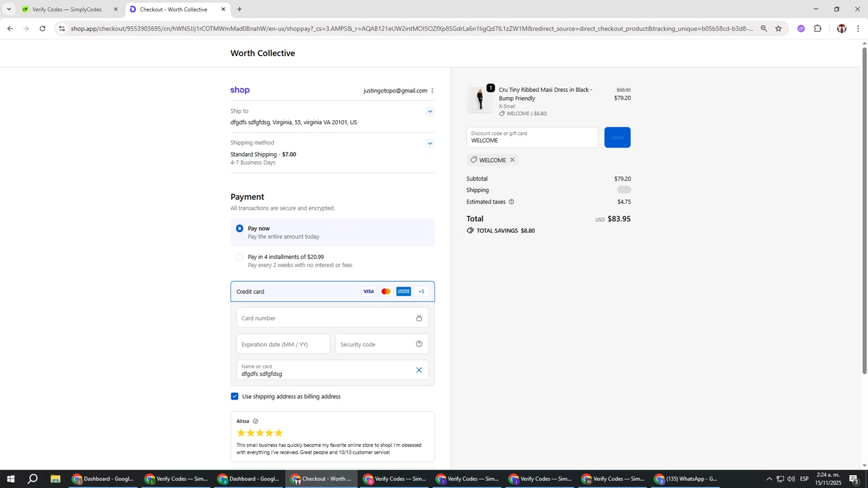Switch to the Checkout - Worth taskbar window
Screen dimensions: 868x488
[322, 479]
